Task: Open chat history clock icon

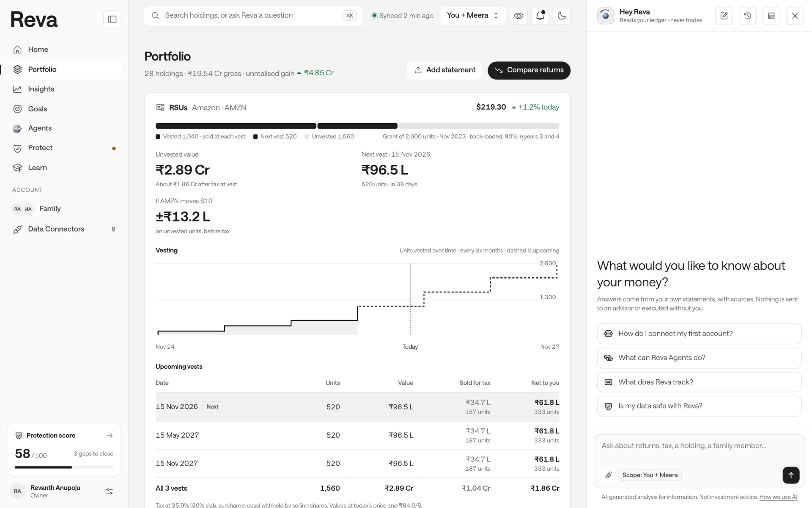Action: [748, 16]
